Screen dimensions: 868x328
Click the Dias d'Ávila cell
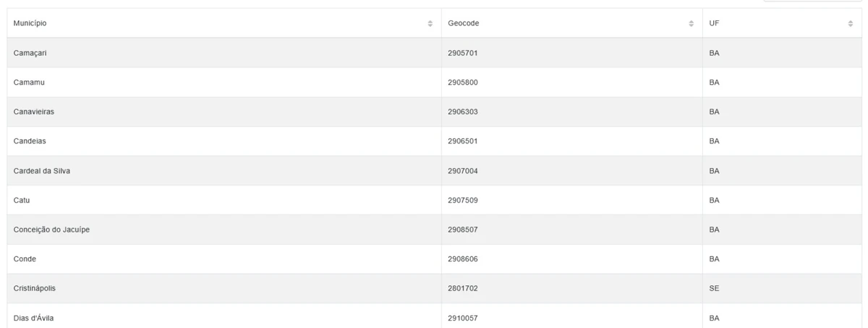224,316
